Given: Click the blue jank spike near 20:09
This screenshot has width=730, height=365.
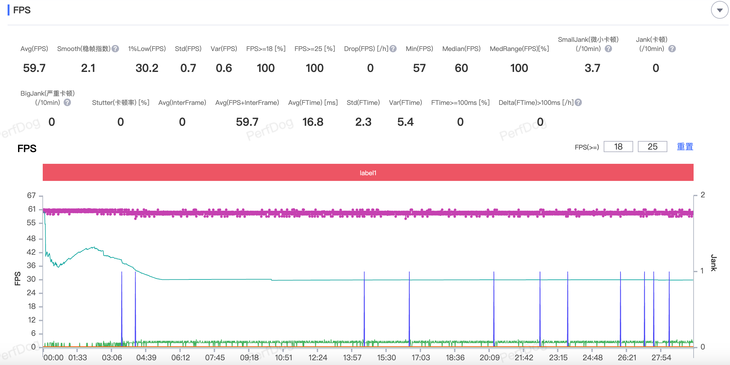Looking at the screenshot, I should point(494,308).
